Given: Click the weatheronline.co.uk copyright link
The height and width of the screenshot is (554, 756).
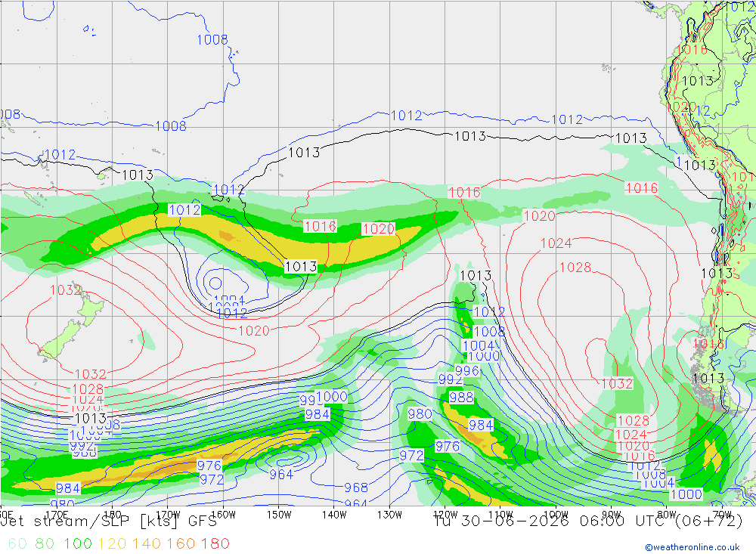Looking at the screenshot, I should point(692,547).
